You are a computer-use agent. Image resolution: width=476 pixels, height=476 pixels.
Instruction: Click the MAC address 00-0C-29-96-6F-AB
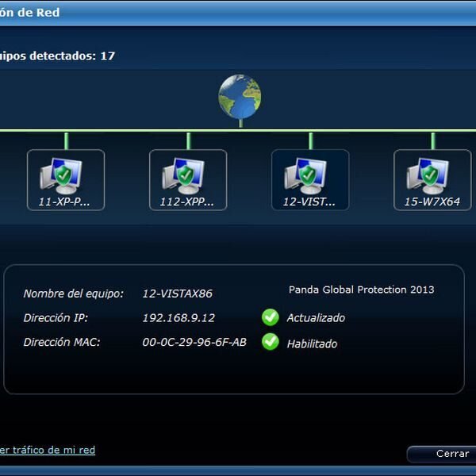(x=194, y=343)
